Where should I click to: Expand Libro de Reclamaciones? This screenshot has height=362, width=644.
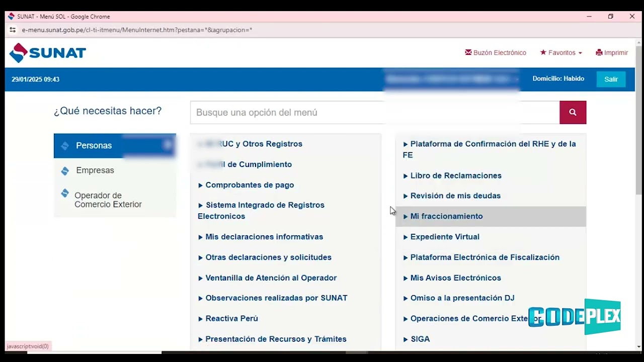point(452,175)
